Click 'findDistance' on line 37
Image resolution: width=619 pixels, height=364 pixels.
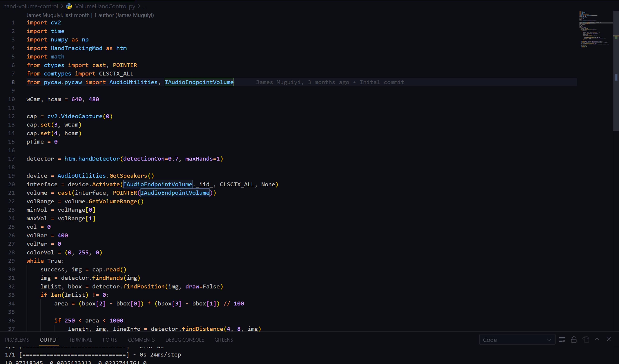[x=202, y=329]
